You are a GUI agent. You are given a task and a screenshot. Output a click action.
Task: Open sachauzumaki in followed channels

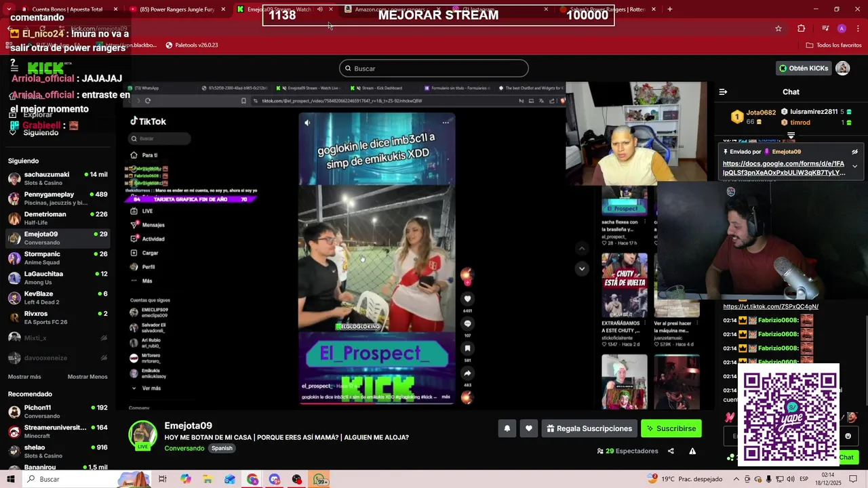click(x=58, y=178)
